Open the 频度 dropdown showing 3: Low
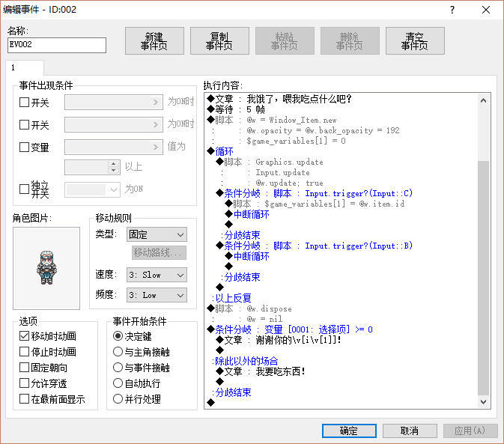Screen dimensions: 504x444 (x=157, y=295)
